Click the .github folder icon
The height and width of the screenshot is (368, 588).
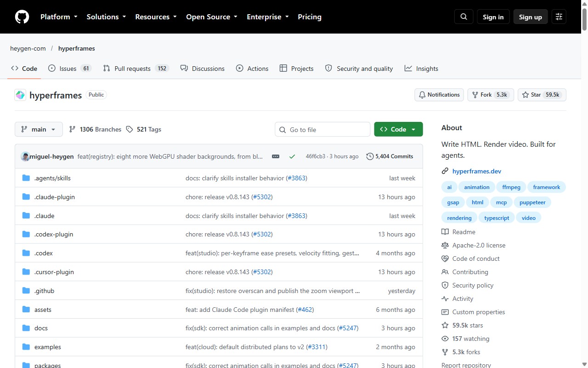tap(26, 291)
